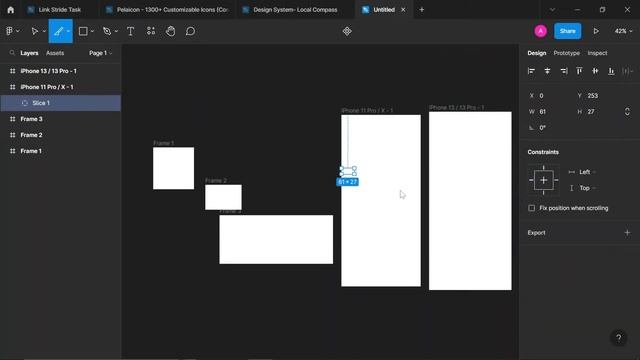Click the iPhone 13 / 13 Pro canvas frame
Image resolution: width=640 pixels, height=360 pixels.
[x=470, y=201]
